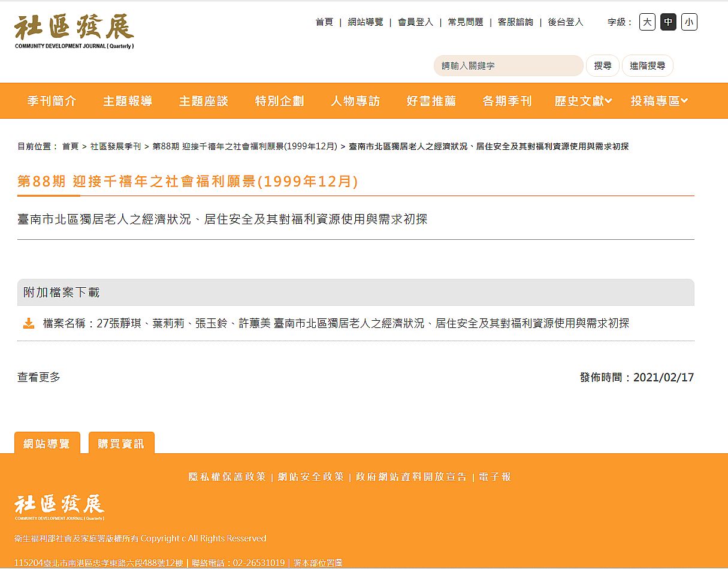This screenshot has width=728, height=569.
Task: Open the 會員登入 member login link
Action: 415,22
